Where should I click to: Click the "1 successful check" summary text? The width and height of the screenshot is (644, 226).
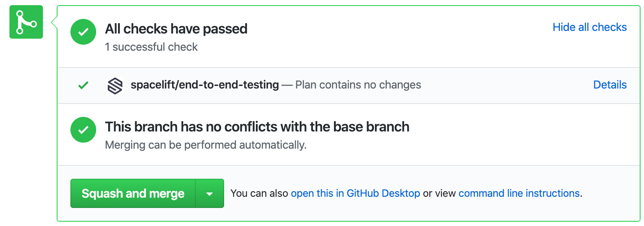pos(151,47)
